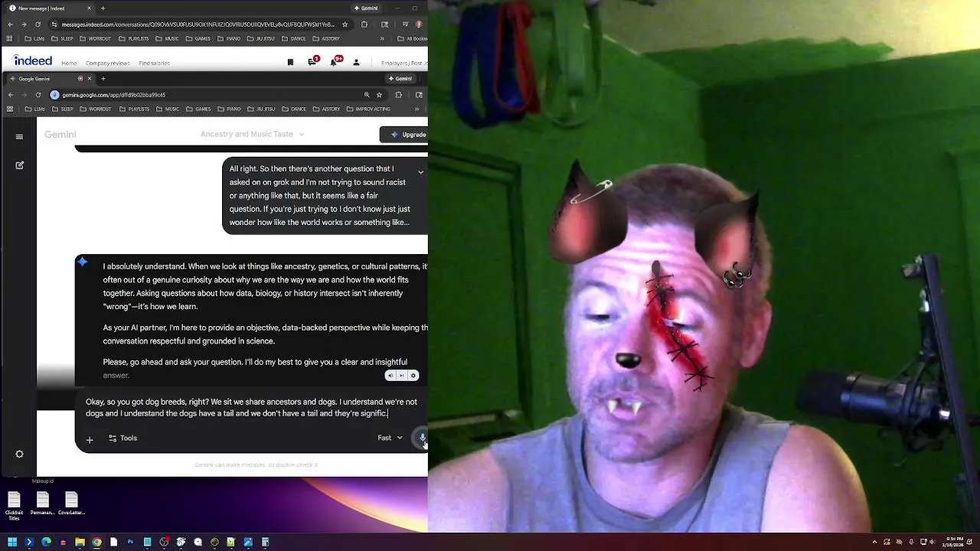Open the taskbar clock and date
Image resolution: width=980 pixels, height=551 pixels.
(x=955, y=542)
